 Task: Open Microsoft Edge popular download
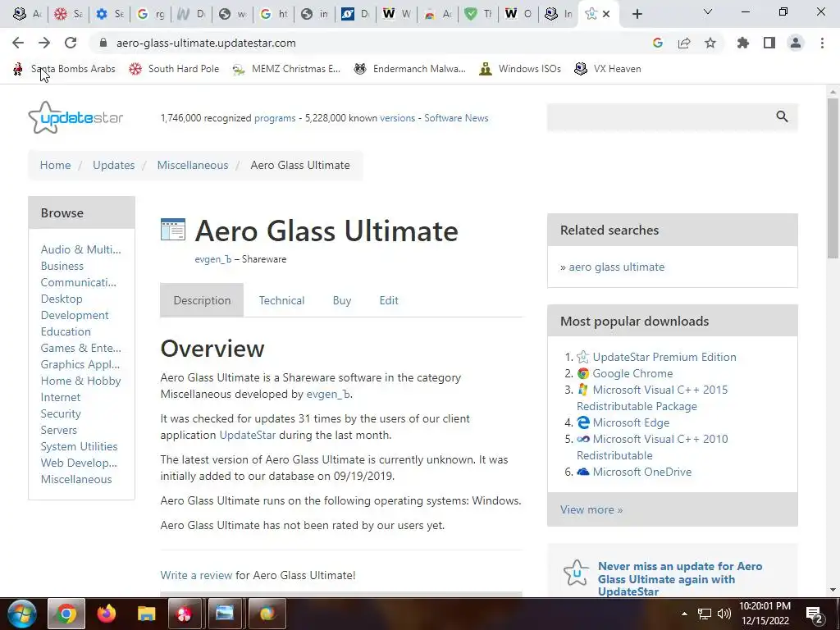(x=631, y=422)
